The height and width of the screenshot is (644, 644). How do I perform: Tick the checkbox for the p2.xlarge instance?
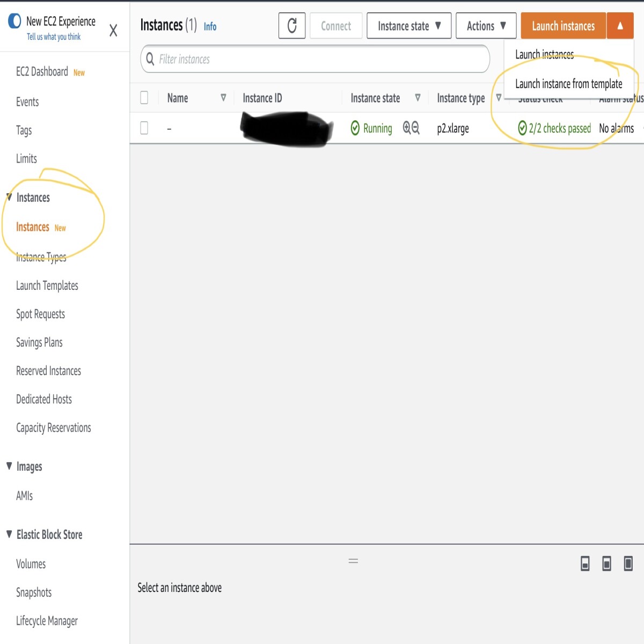click(144, 128)
